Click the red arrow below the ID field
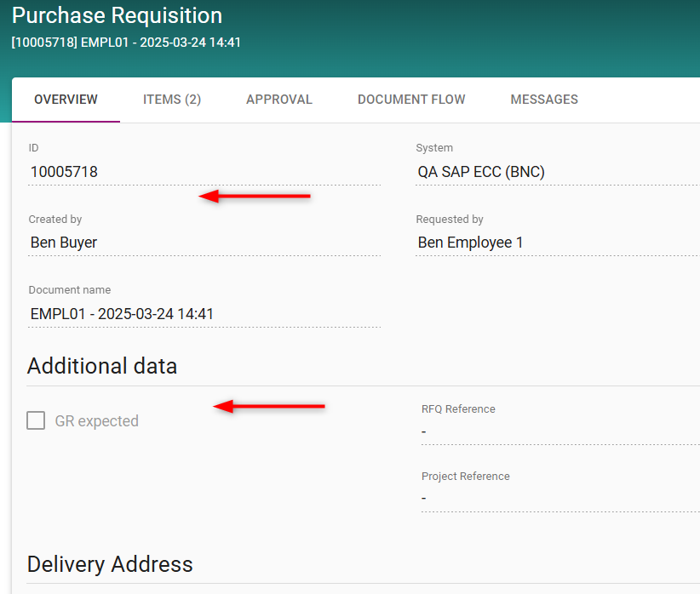The height and width of the screenshot is (594, 700). pos(255,197)
